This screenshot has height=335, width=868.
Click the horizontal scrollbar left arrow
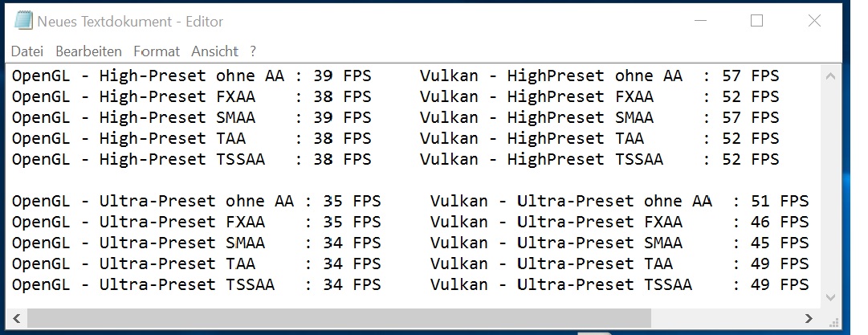[17, 318]
